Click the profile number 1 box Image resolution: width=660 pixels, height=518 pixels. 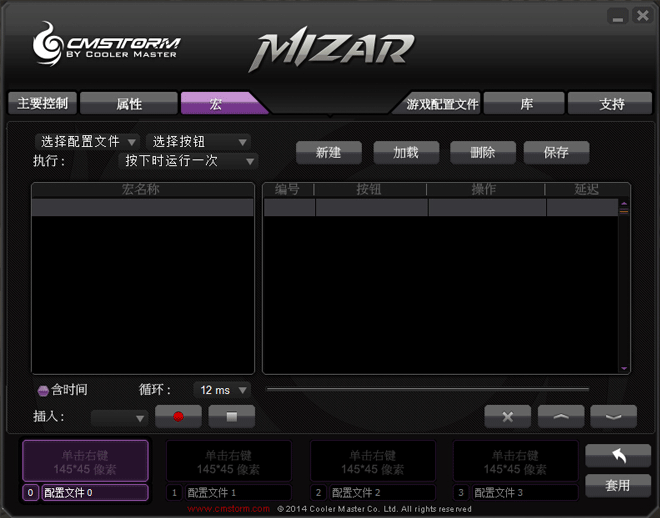pyautogui.click(x=174, y=493)
